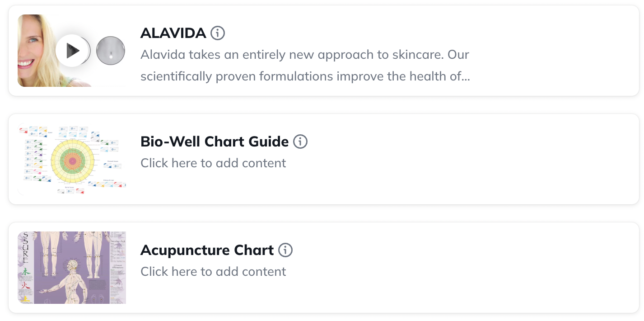Screen dimensions: 644x321
Task: Add content under Acupuncture Chart
Action: click(x=213, y=271)
